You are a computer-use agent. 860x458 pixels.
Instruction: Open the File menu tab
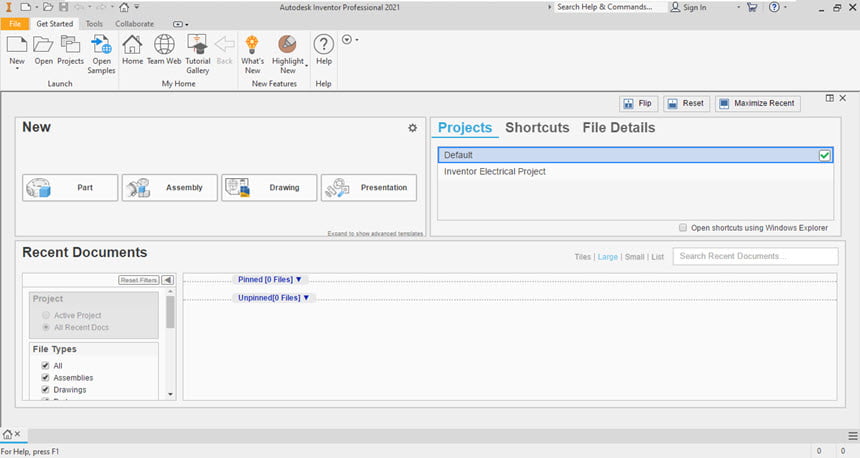(15, 24)
